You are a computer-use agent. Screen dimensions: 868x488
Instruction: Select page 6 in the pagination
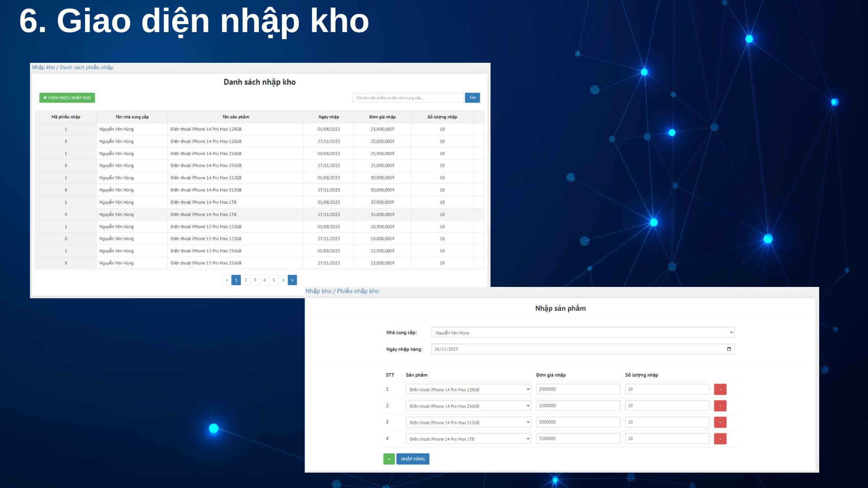(283, 280)
